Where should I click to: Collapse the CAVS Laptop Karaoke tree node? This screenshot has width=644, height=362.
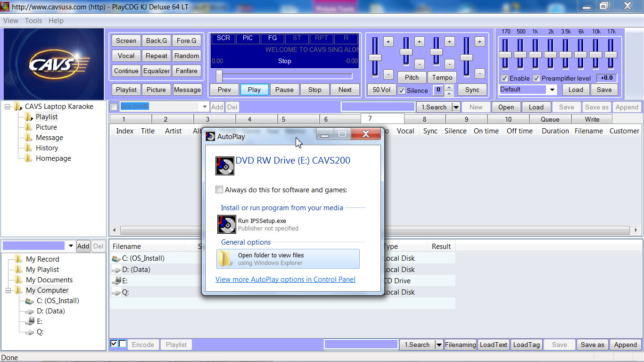click(8, 107)
